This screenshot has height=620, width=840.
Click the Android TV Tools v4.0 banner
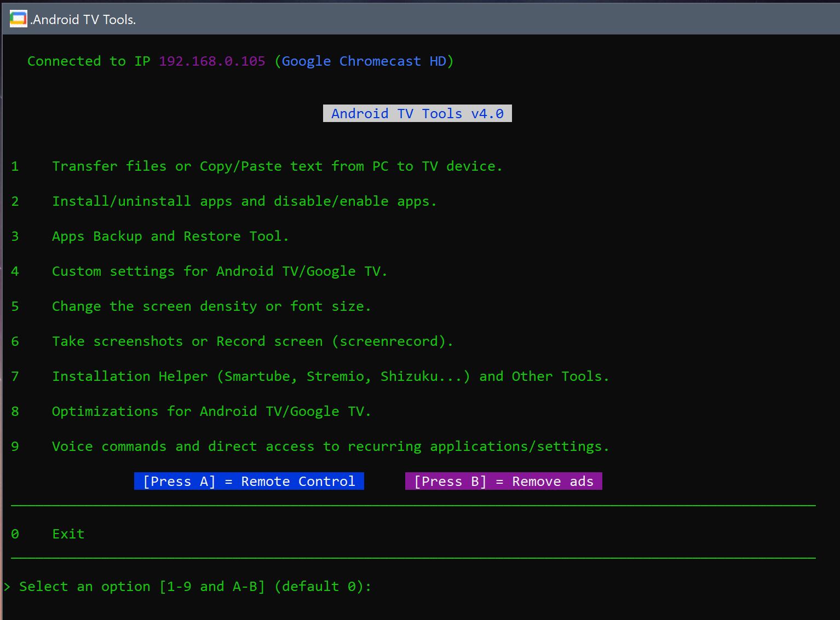pos(417,113)
